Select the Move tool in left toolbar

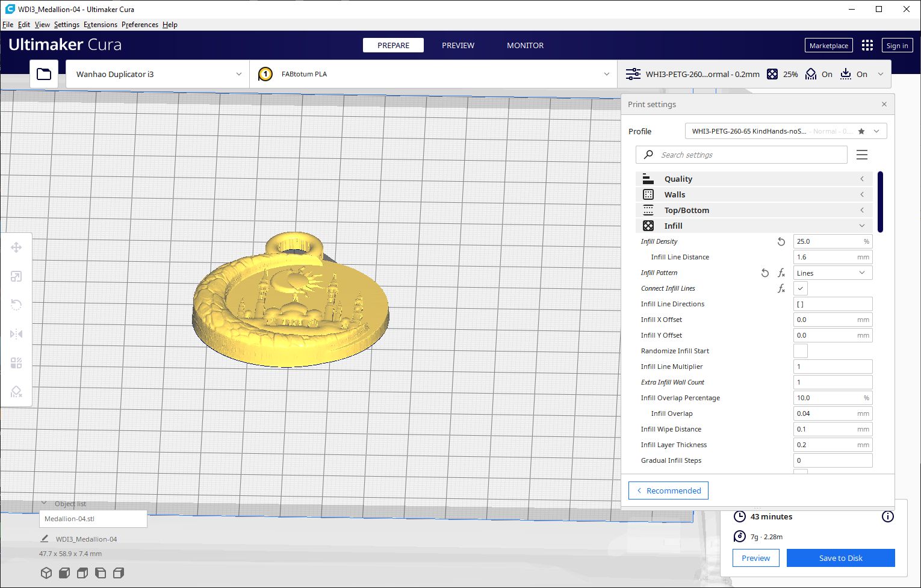16,247
